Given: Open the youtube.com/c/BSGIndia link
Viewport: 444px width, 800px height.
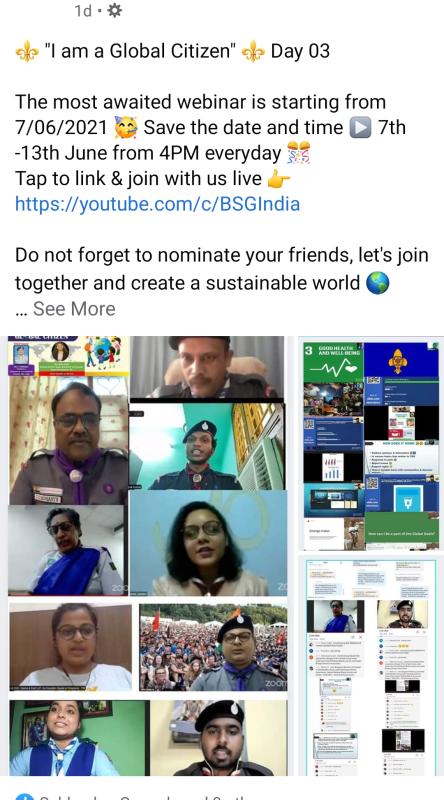Looking at the screenshot, I should point(157,204).
